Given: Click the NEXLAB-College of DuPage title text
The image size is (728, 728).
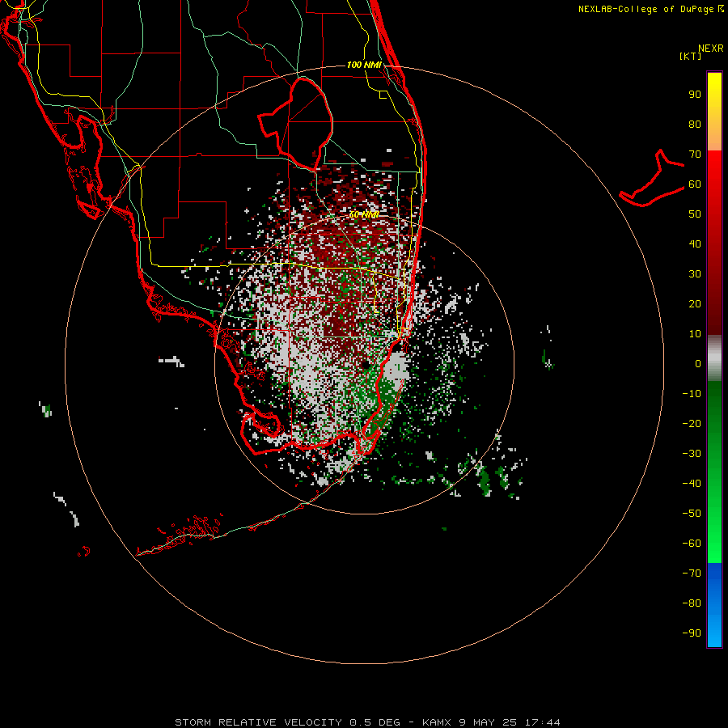Looking at the screenshot, I should coord(650,9).
